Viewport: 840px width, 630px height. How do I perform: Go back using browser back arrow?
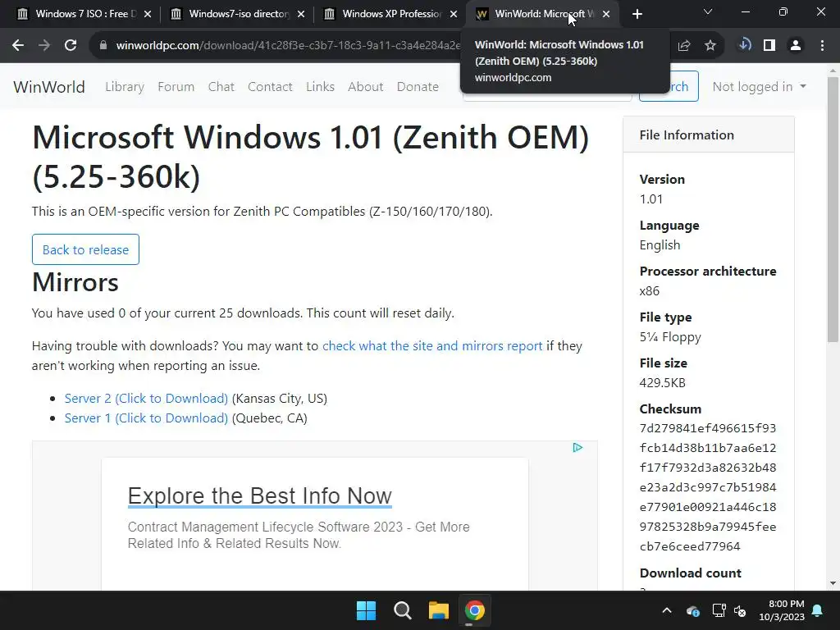[18, 46]
